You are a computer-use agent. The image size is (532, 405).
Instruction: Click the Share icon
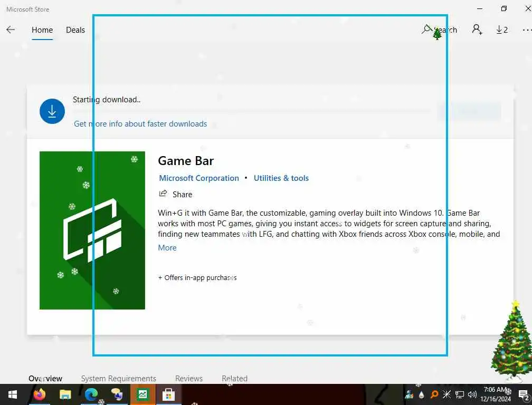pos(163,194)
